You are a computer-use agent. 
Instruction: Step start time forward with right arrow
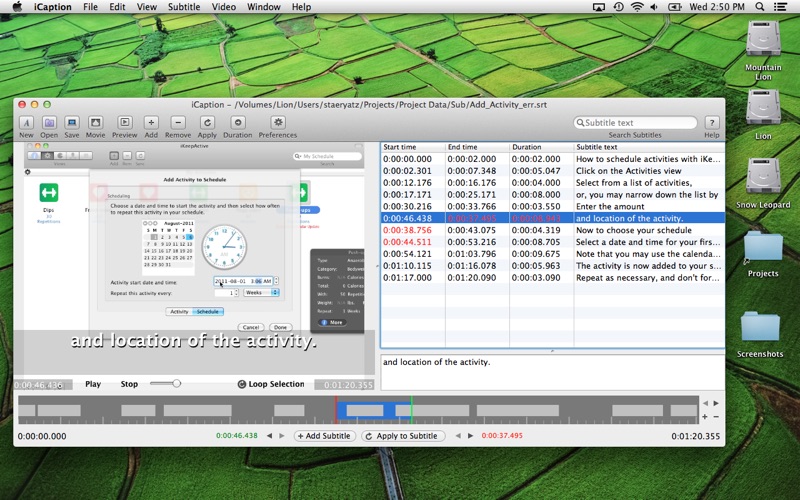[282, 436]
